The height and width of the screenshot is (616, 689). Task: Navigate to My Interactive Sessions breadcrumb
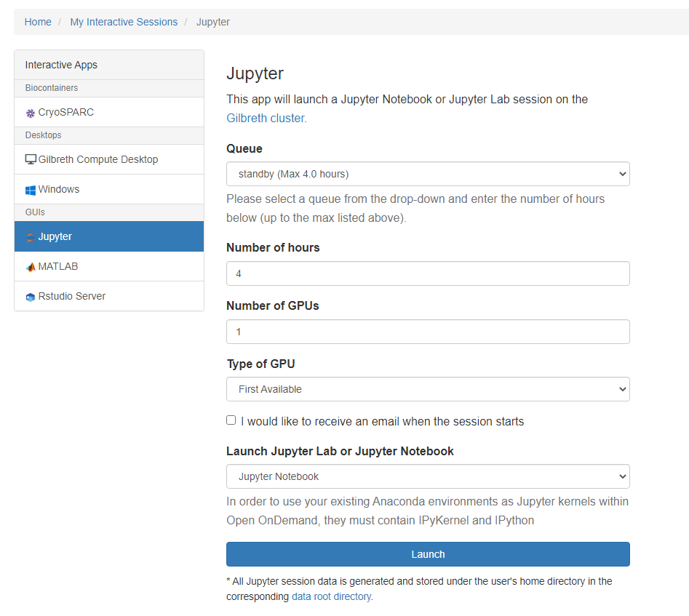pos(124,22)
